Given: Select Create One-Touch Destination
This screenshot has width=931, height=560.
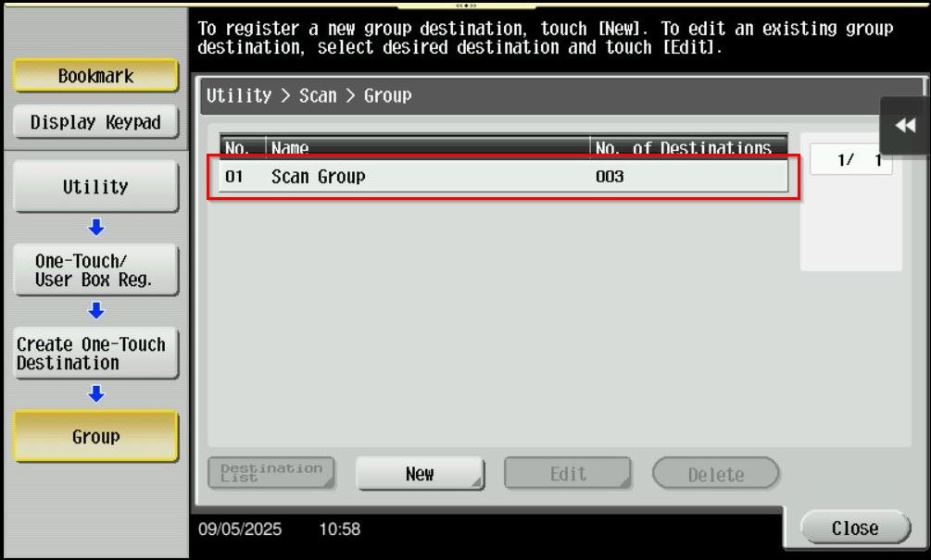Looking at the screenshot, I should coord(95,353).
